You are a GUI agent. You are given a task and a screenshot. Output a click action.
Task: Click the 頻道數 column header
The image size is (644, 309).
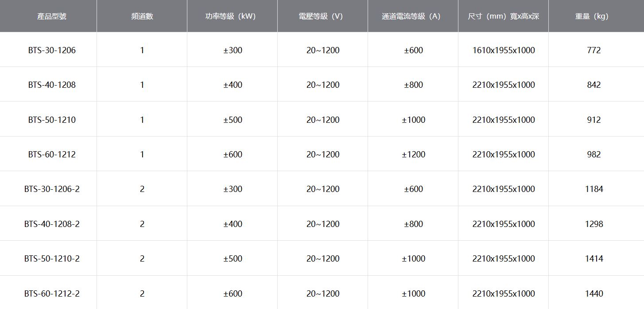pyautogui.click(x=142, y=16)
